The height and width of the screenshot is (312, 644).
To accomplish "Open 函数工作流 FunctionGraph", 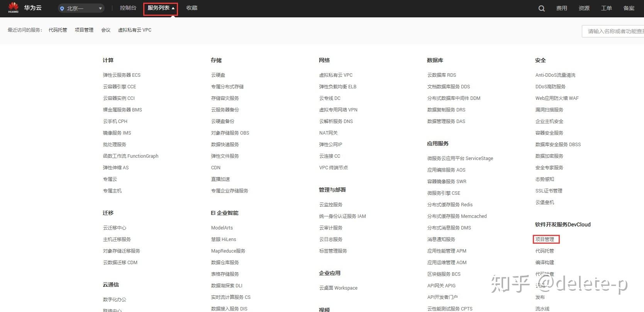I will [x=130, y=156].
